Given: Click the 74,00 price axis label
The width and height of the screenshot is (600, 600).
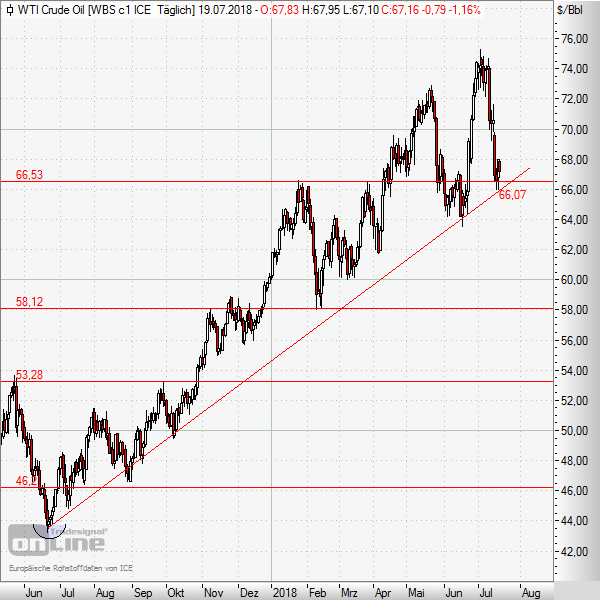Looking at the screenshot, I should 574,69.
